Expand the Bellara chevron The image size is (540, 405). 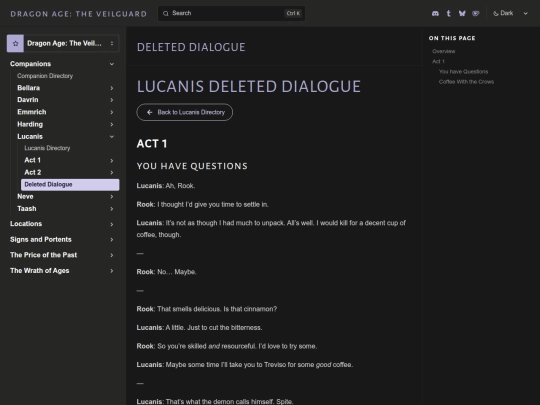(112, 88)
